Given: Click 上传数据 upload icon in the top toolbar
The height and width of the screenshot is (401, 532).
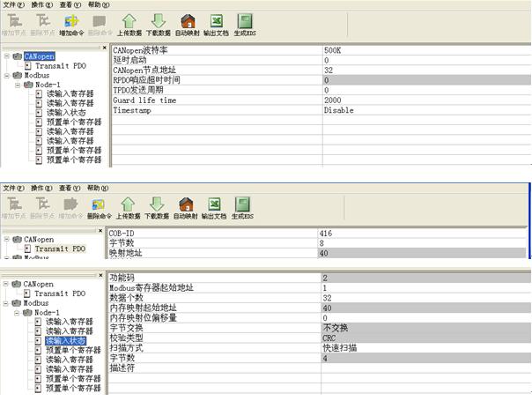Looking at the screenshot, I should point(129,22).
